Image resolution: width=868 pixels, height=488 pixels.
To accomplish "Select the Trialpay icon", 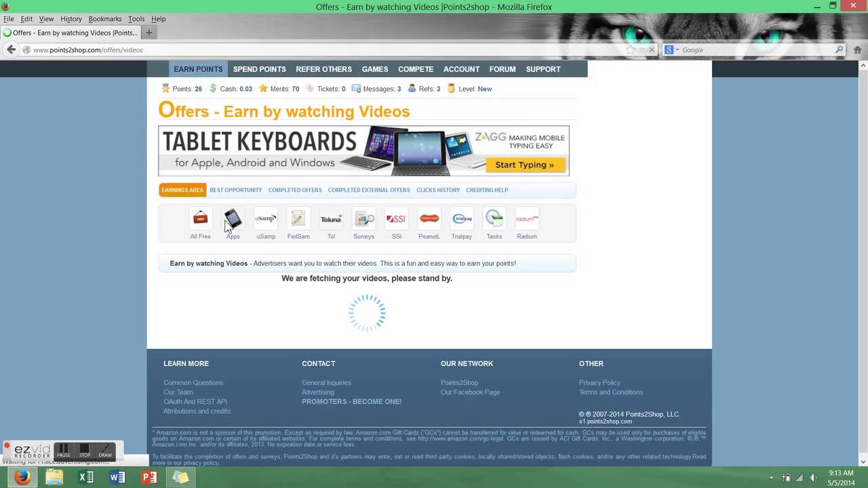I will [462, 218].
